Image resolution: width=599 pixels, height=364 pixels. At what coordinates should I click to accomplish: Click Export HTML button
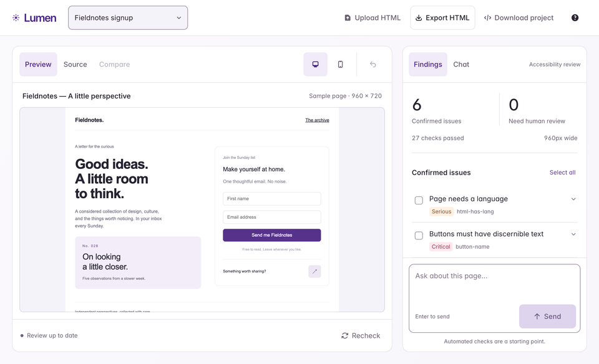pyautogui.click(x=442, y=17)
